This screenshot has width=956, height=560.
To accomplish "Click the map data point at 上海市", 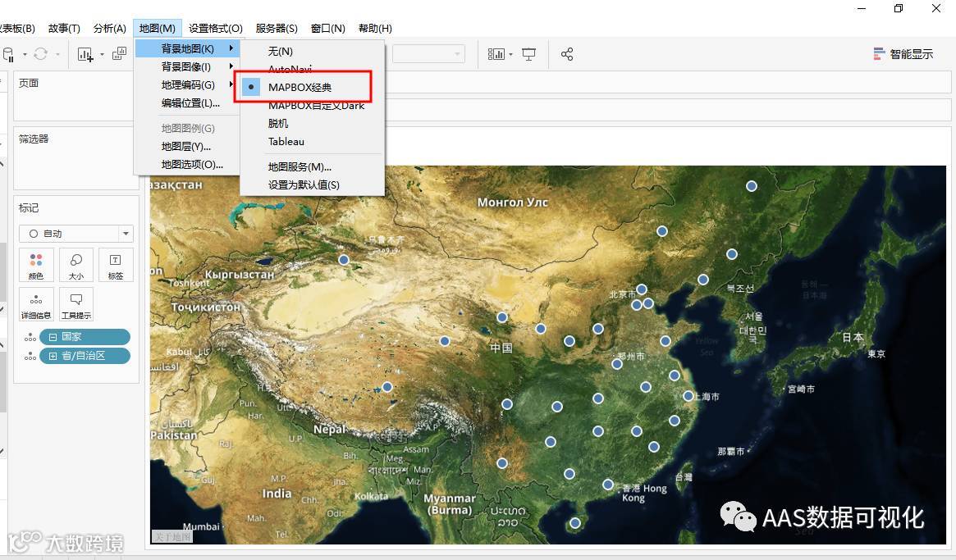I will tap(688, 396).
